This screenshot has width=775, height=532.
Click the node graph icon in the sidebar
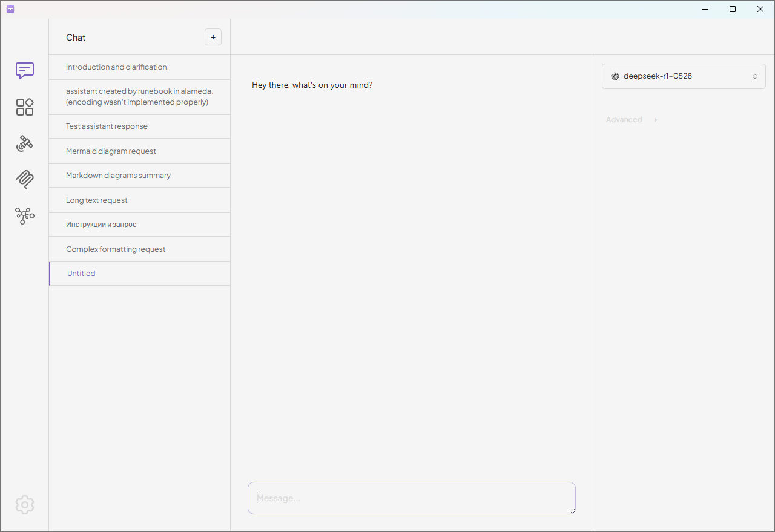coord(25,215)
